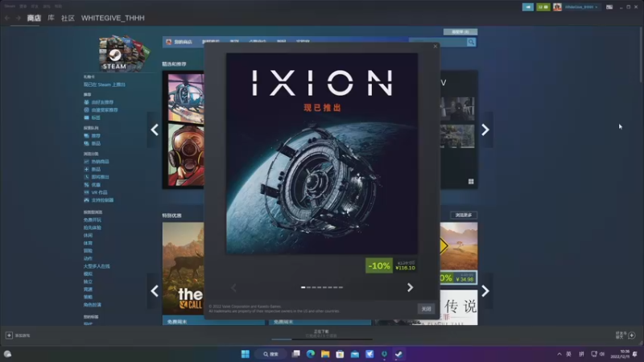Open discovery queue 新品 link

tap(95, 144)
